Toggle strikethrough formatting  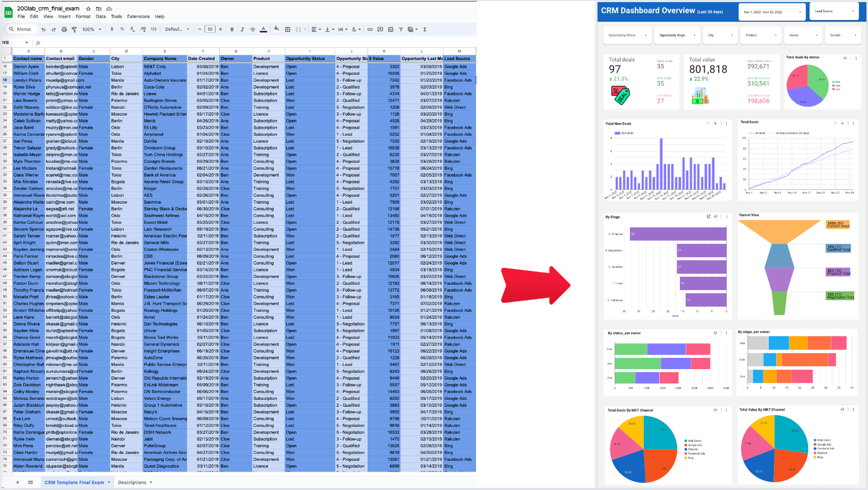coord(253,29)
